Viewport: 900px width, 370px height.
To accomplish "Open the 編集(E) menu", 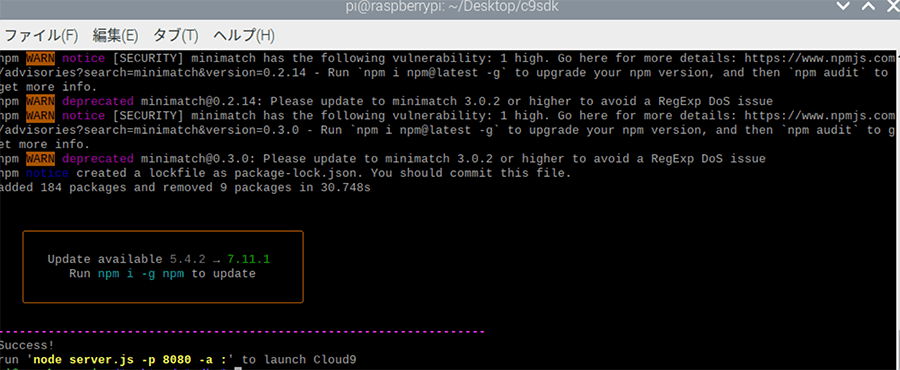I will point(115,36).
